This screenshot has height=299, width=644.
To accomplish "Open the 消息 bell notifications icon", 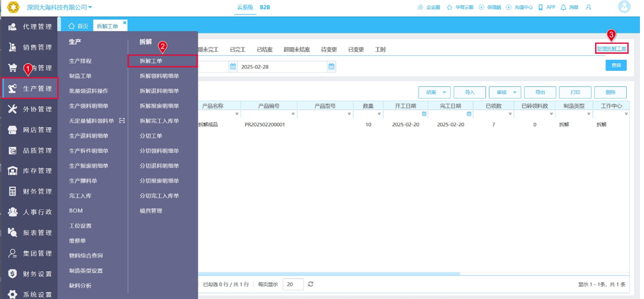I will (x=563, y=7).
